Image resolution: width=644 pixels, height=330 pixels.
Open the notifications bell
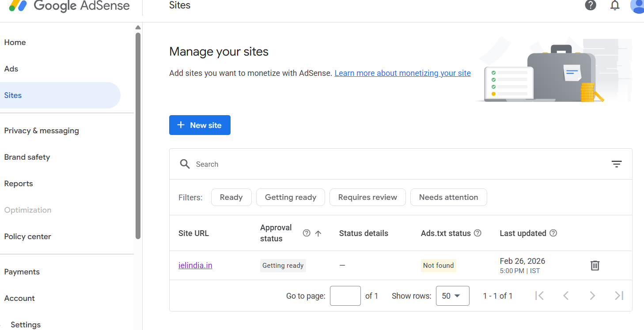[x=615, y=5]
